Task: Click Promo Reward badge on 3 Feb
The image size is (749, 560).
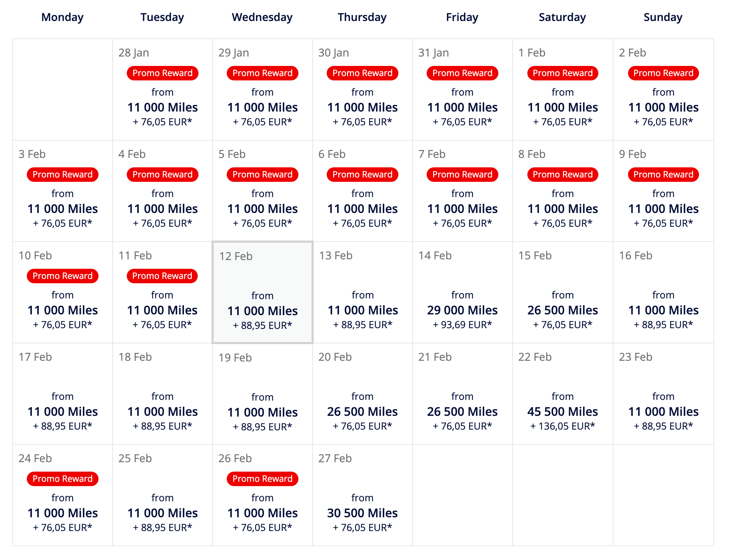Action: (x=63, y=175)
